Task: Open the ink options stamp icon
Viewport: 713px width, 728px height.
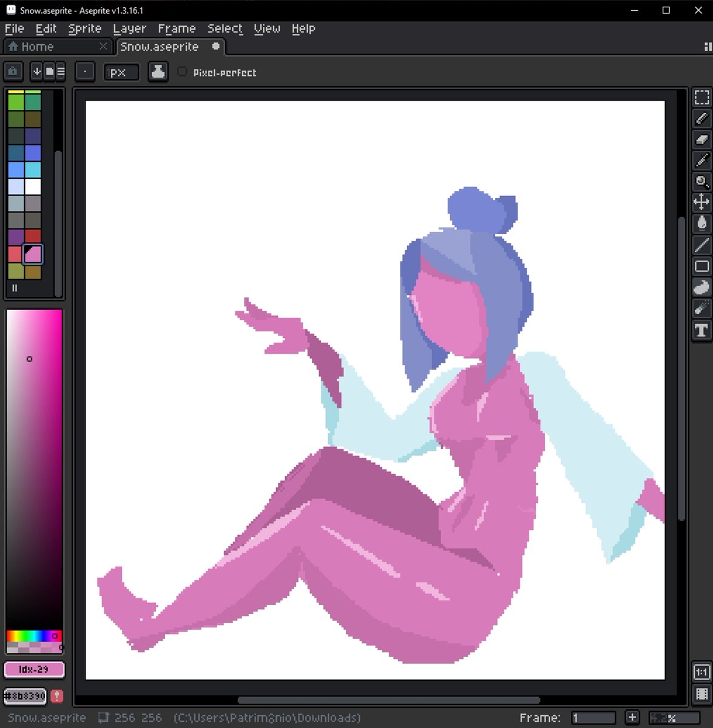Action: [158, 72]
